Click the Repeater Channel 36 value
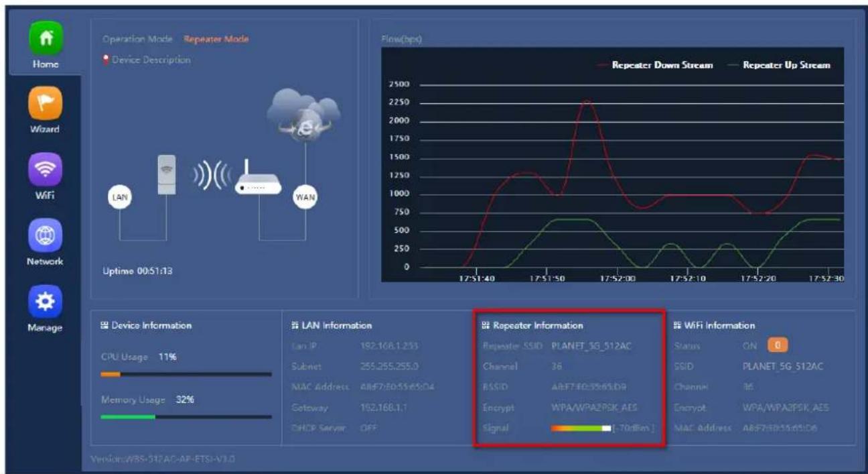The height and width of the screenshot is (474, 868). 557,367
